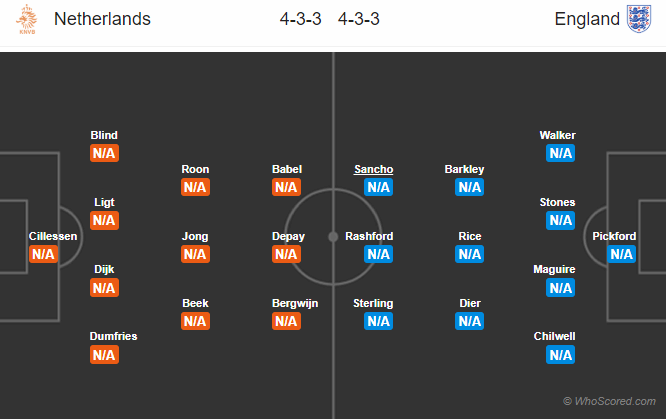
Task: Select Rashford's blue rating badge
Action: click(x=378, y=254)
